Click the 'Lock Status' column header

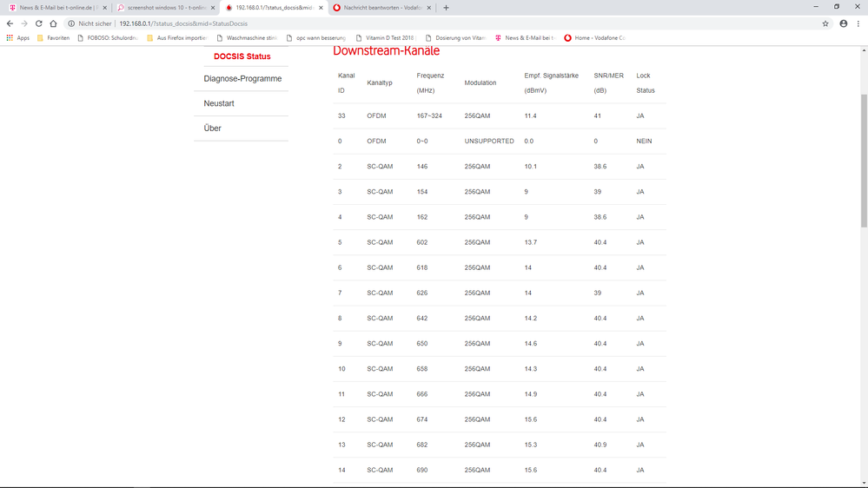point(646,83)
